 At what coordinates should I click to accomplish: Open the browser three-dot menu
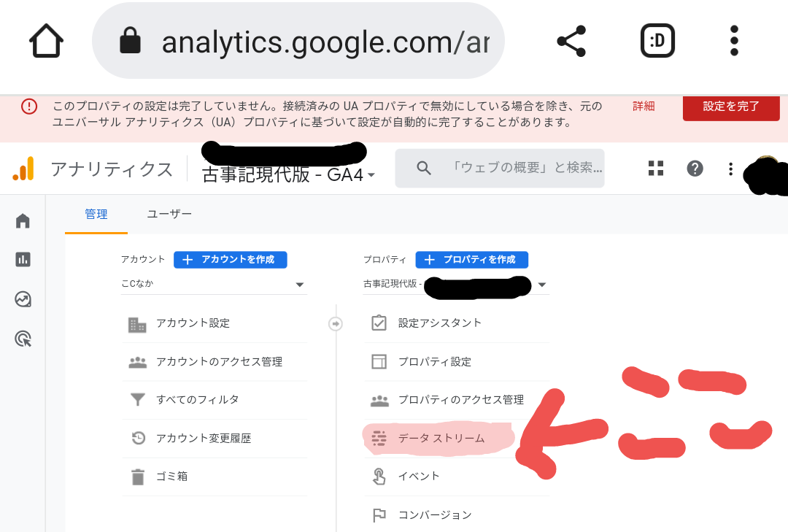[734, 41]
